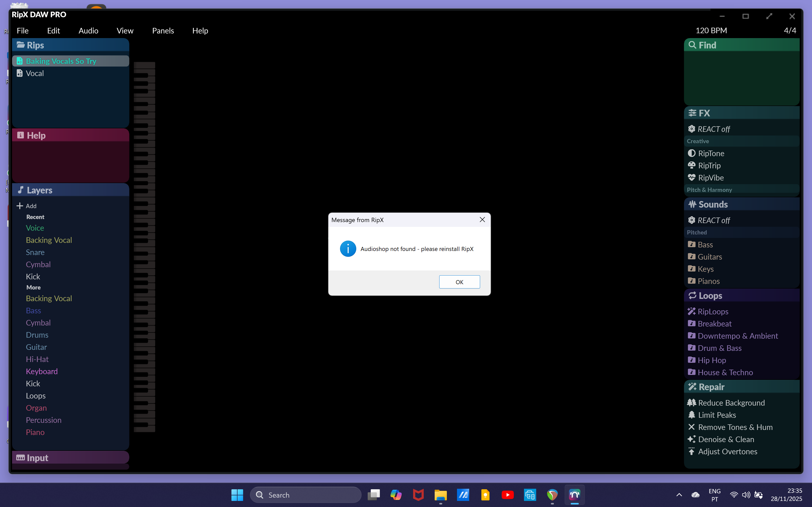Click the Reduce Background trees icon

click(x=691, y=402)
